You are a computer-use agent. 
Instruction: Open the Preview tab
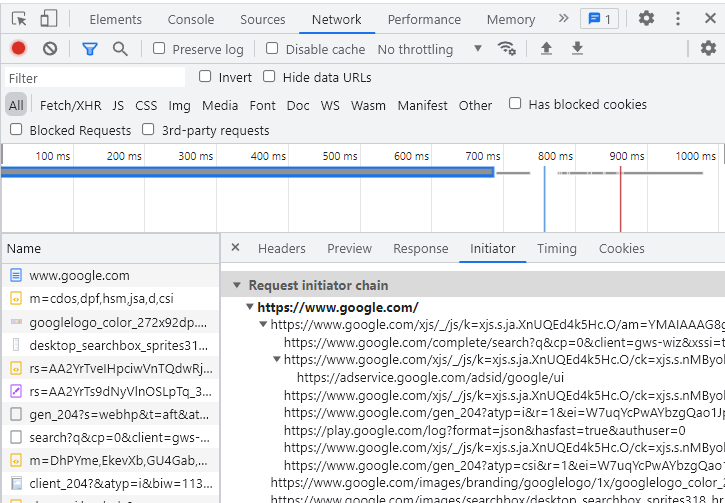350,249
